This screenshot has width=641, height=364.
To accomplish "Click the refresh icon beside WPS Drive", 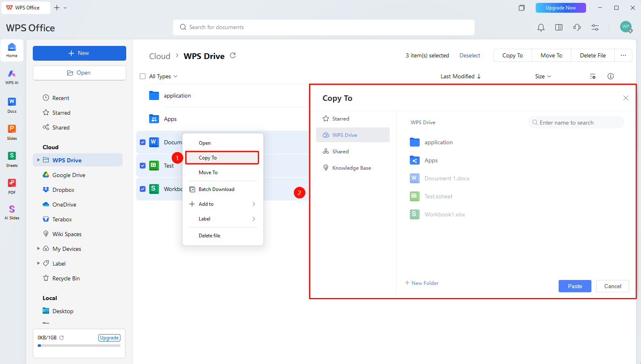I will click(233, 55).
